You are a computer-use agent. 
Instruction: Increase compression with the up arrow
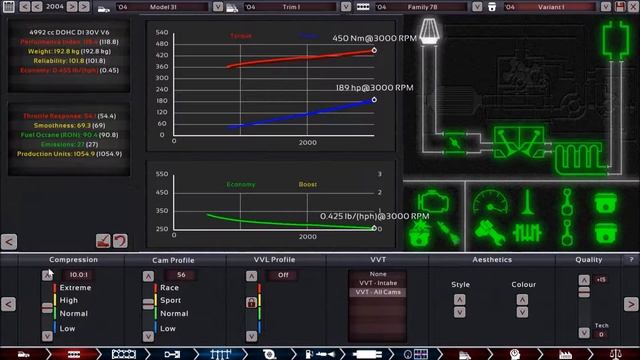(x=47, y=275)
